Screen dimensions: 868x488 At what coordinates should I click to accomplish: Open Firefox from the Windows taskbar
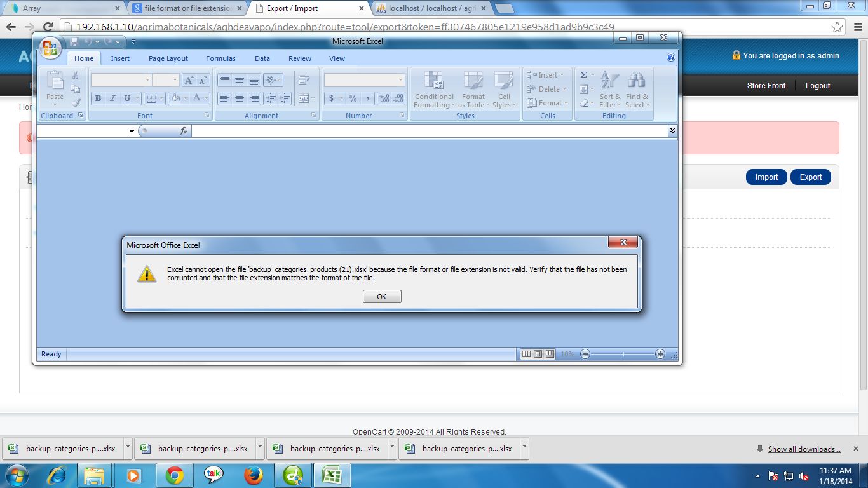253,475
